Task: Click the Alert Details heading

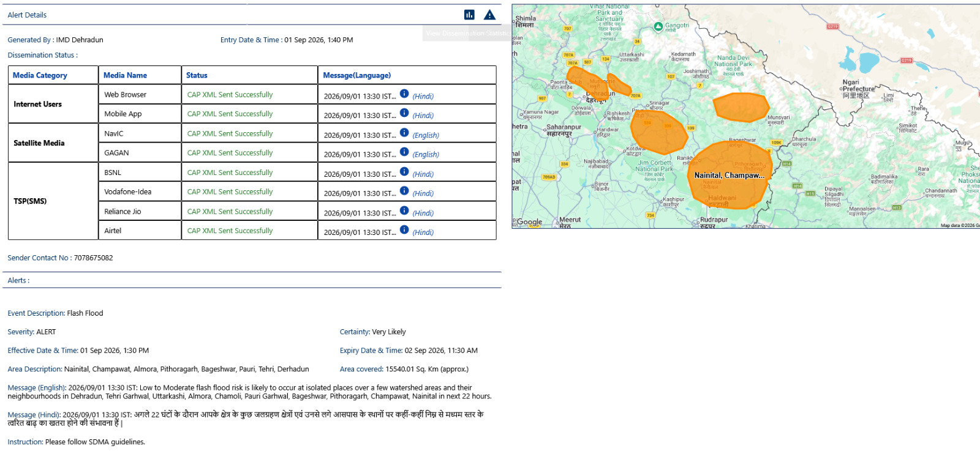Action: click(27, 15)
